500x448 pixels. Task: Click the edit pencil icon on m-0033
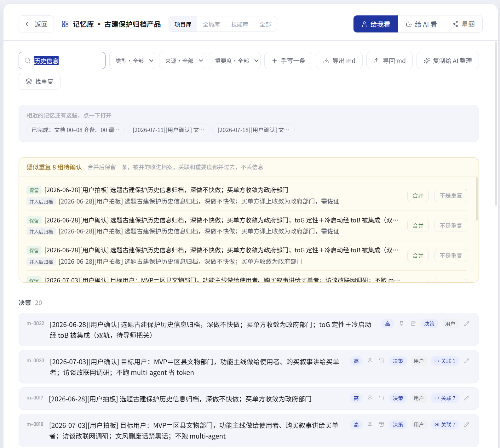pos(467,361)
